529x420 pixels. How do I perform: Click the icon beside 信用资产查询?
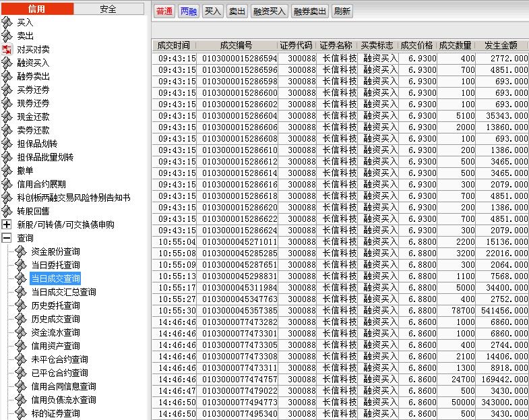pyautogui.click(x=21, y=346)
